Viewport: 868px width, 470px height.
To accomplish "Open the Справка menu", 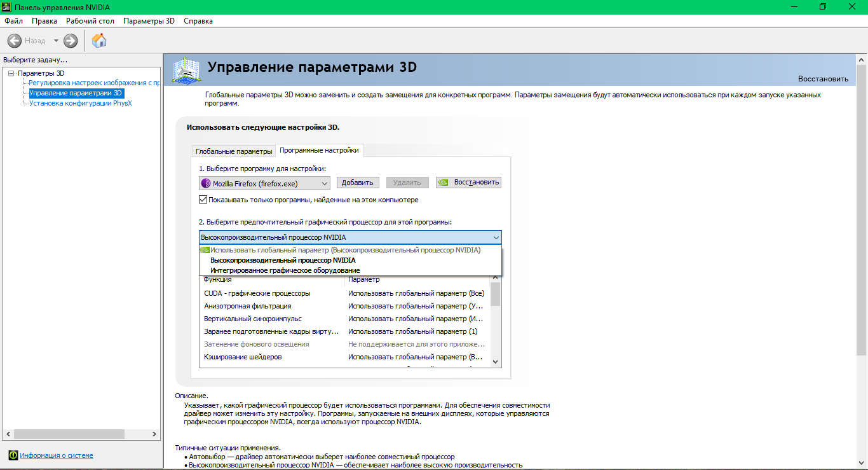I will (x=198, y=21).
